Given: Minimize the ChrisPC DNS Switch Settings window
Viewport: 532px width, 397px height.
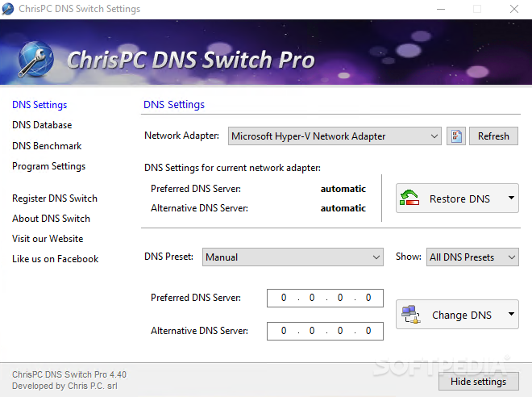Looking at the screenshot, I should (x=441, y=9).
